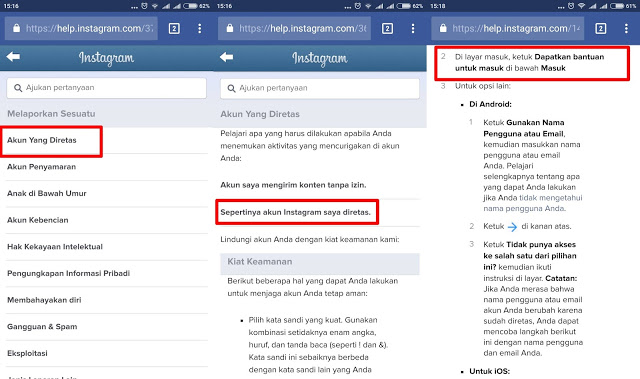Tap Wi-Fi icon in third phone status bar
The height and width of the screenshot is (379, 640).
coord(582,6)
